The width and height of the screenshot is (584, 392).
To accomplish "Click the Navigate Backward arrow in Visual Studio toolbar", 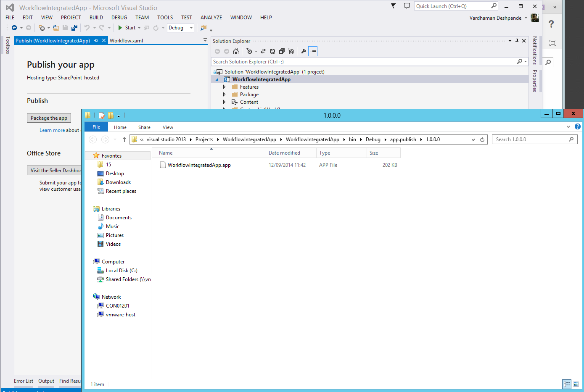I will click(14, 28).
